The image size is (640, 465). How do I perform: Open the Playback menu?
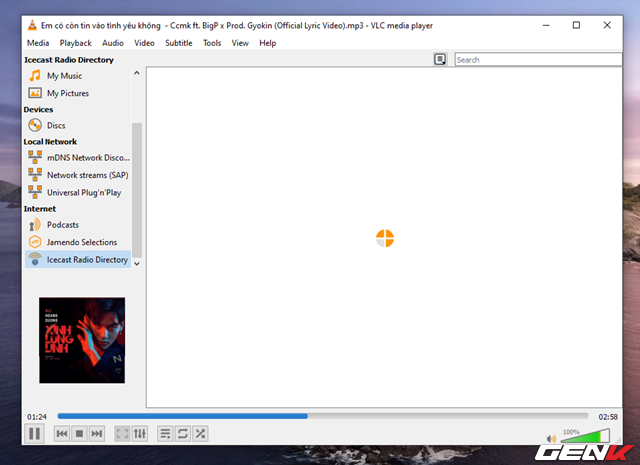point(76,43)
